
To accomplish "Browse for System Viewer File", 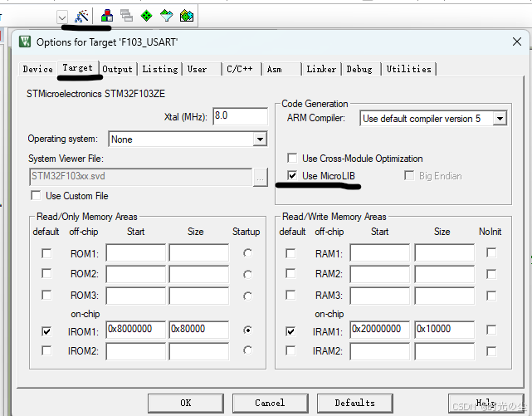I will pyautogui.click(x=261, y=177).
